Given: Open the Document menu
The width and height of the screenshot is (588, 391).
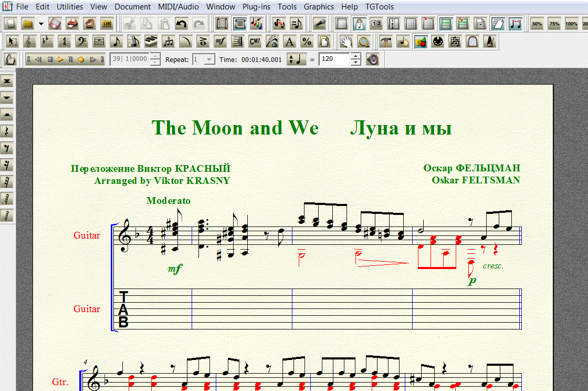Looking at the screenshot, I should coord(132,7).
